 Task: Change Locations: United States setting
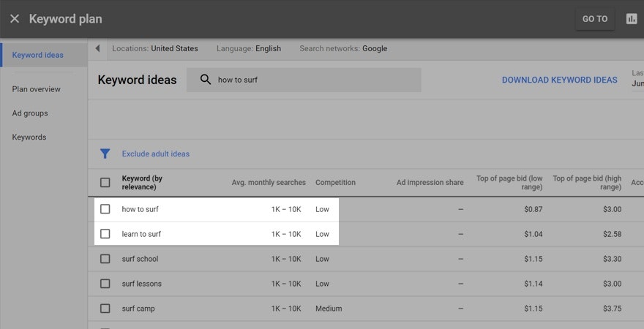click(x=155, y=48)
